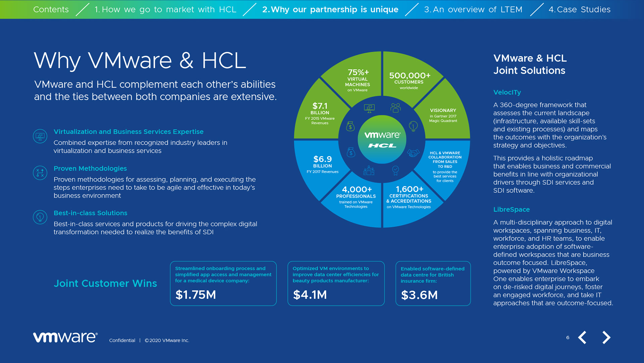Screen dimensions: 644x363
Task: Click the VMware logo in the footer
Action: pyautogui.click(x=65, y=337)
